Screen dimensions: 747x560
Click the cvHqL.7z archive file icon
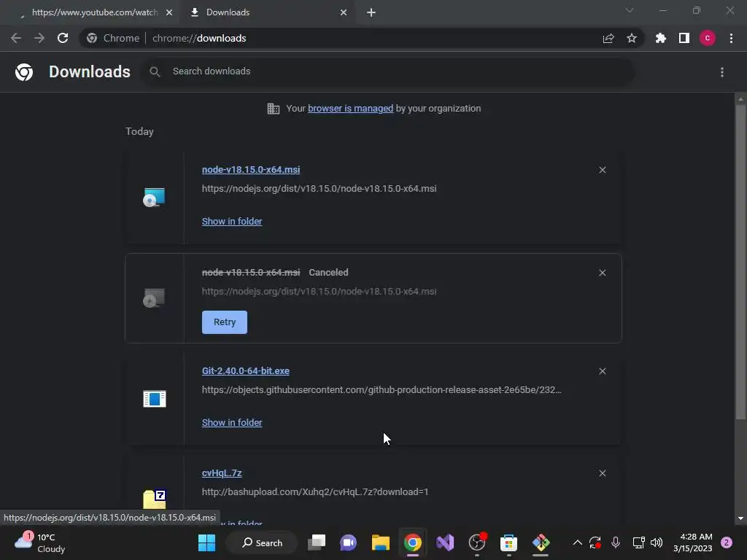[x=155, y=499]
